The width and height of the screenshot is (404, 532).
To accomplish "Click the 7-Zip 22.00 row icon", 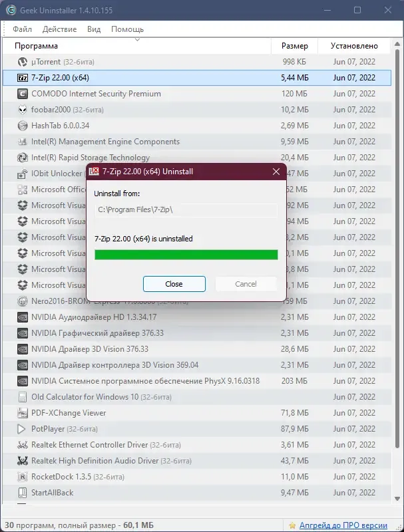I will click(x=23, y=78).
